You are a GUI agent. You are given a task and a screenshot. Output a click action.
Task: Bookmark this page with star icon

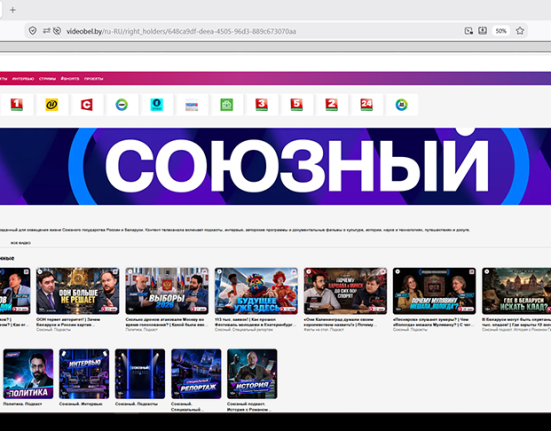coord(520,31)
